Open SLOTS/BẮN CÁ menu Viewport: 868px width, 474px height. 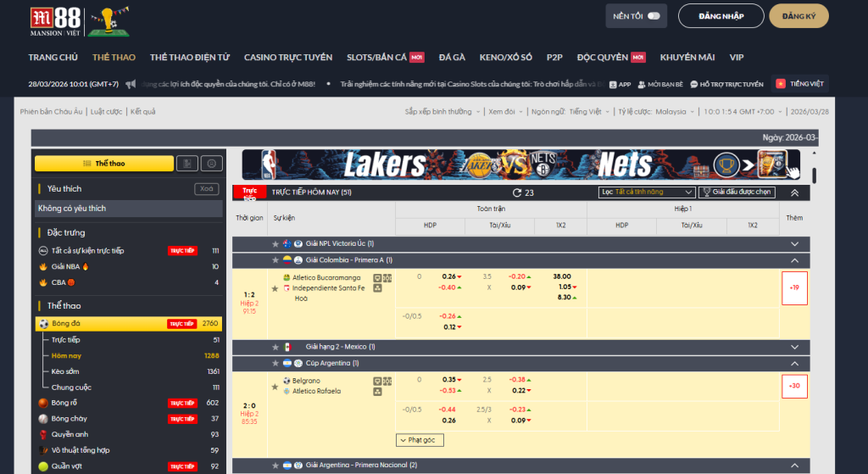pos(386,57)
